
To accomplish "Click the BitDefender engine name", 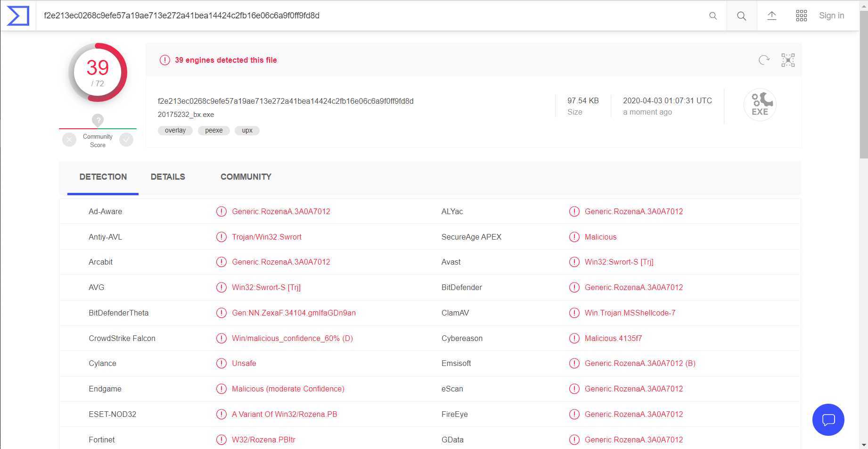I will (x=462, y=287).
